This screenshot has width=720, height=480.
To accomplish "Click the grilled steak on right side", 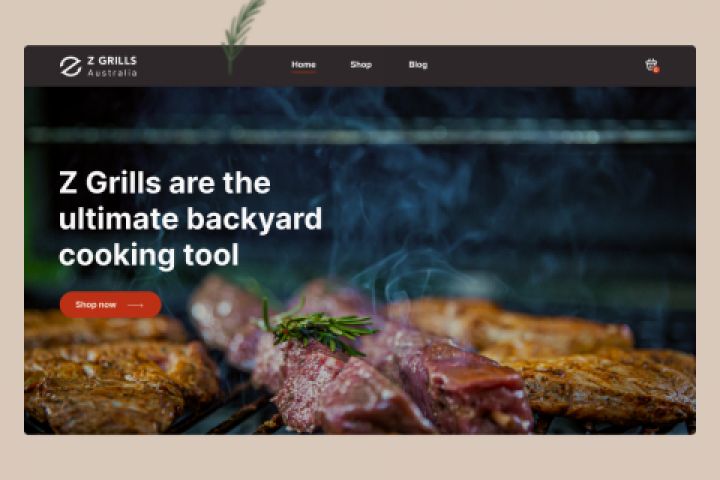I will (x=606, y=381).
